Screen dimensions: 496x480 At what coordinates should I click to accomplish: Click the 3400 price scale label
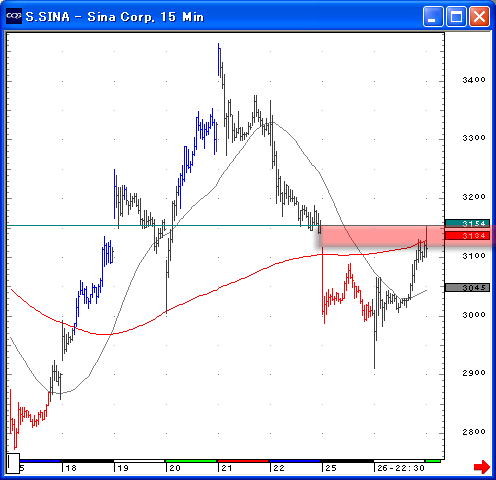pos(474,80)
